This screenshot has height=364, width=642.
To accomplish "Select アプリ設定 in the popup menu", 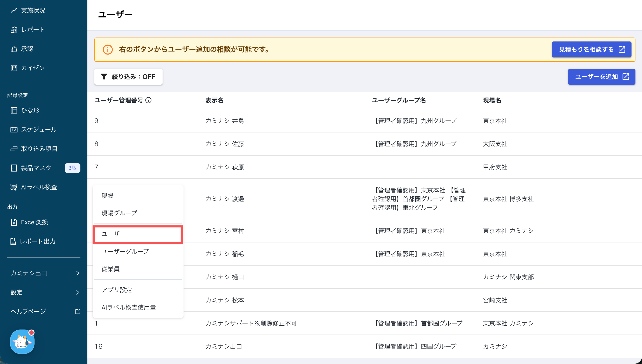I will 117,290.
